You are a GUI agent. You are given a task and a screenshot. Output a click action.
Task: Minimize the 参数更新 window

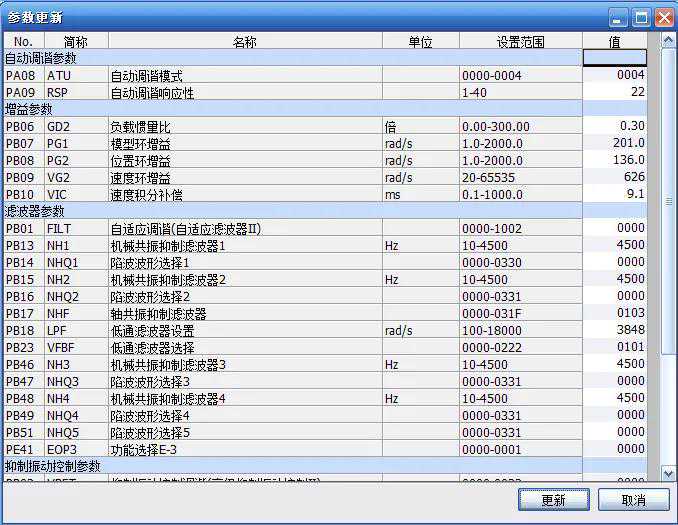pyautogui.click(x=619, y=17)
